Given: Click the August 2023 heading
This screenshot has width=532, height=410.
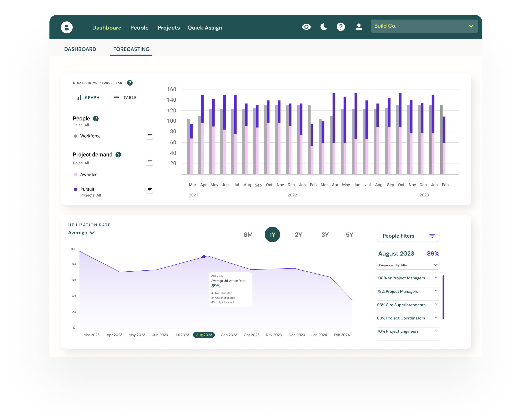Looking at the screenshot, I should 396,254.
